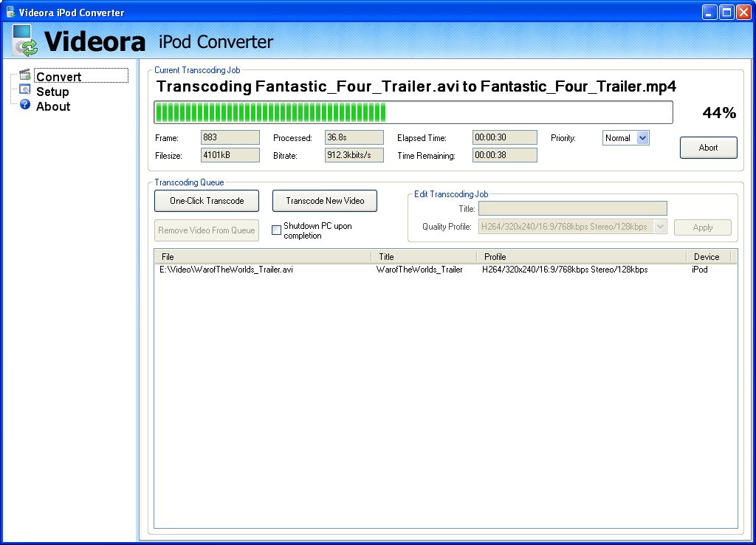The height and width of the screenshot is (545, 756).
Task: Minimize the Videora window
Action: [709, 12]
